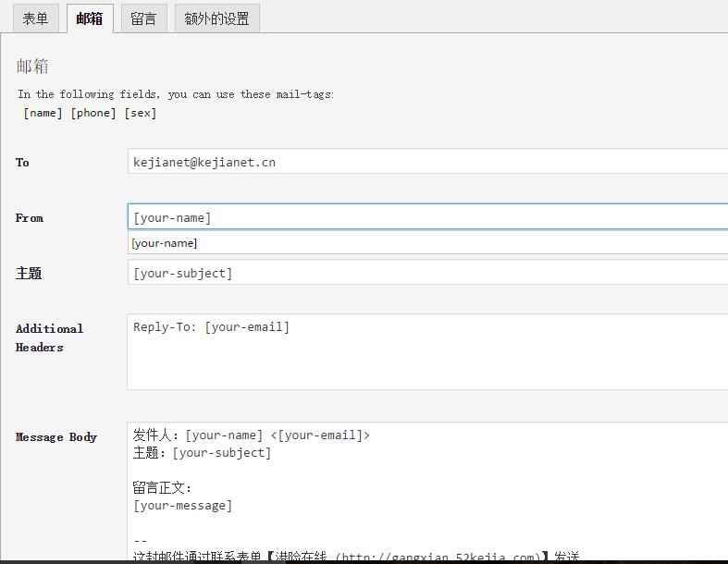Go to the 额外的设置 tab
Viewport: 728px width, 564px height.
[x=216, y=18]
